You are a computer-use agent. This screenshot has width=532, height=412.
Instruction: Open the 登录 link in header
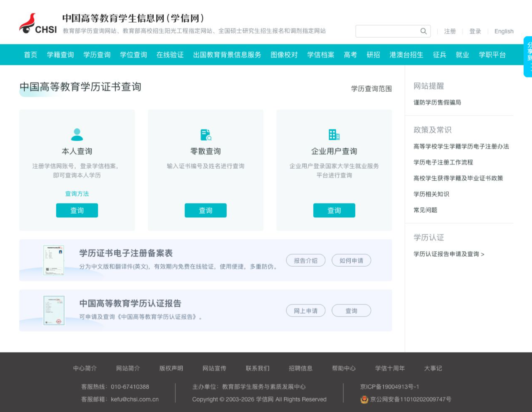475,31
